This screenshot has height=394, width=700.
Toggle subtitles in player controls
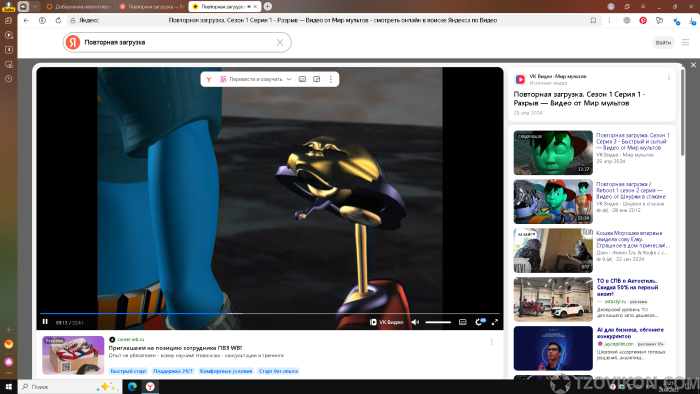point(462,322)
